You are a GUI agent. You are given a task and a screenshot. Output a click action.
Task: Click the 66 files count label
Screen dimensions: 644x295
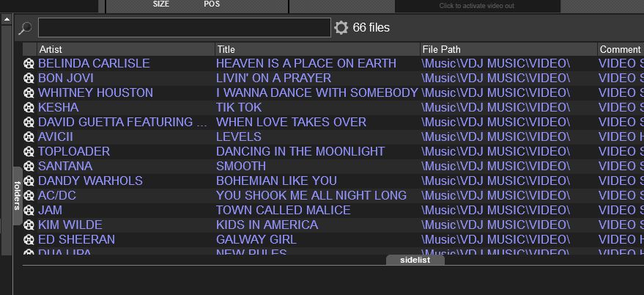(371, 28)
